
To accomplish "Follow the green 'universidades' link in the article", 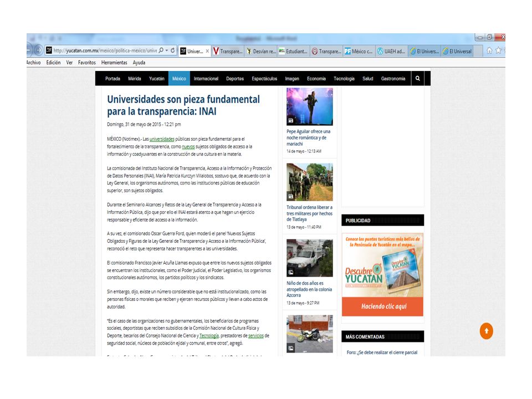I will [162, 139].
